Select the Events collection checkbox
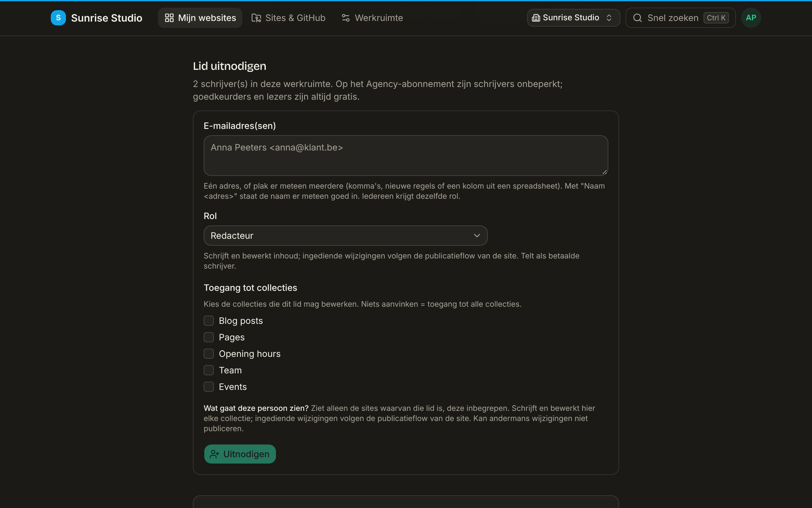Screen dimensions: 812x508 209,387
